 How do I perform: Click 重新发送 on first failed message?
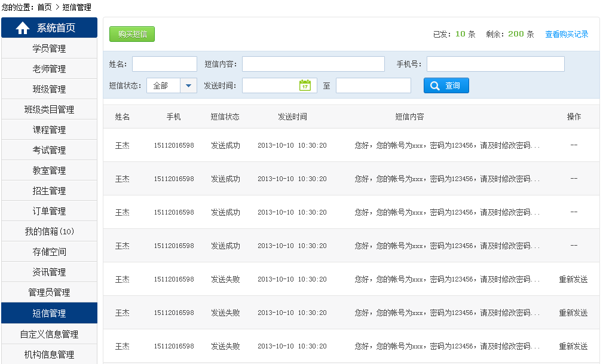coord(573,279)
